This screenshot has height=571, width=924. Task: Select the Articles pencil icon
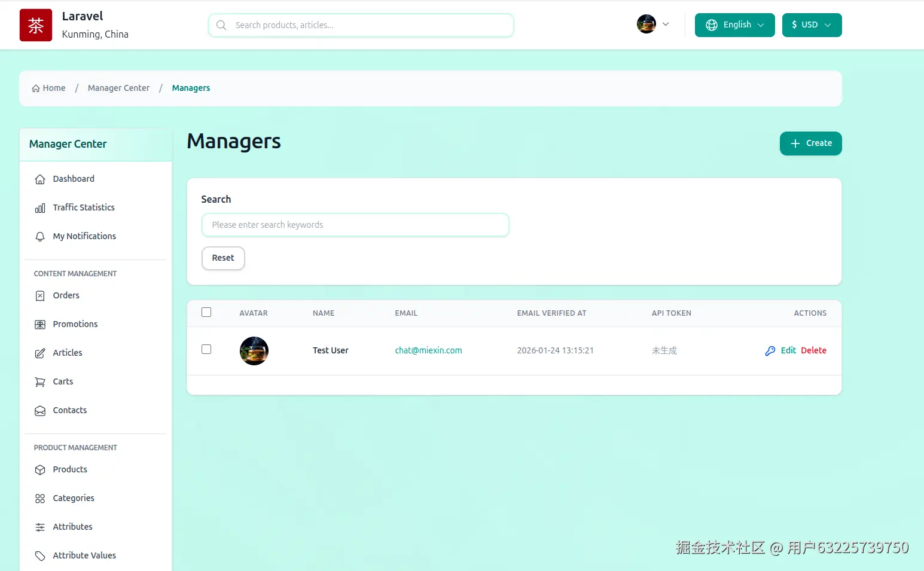(x=39, y=353)
